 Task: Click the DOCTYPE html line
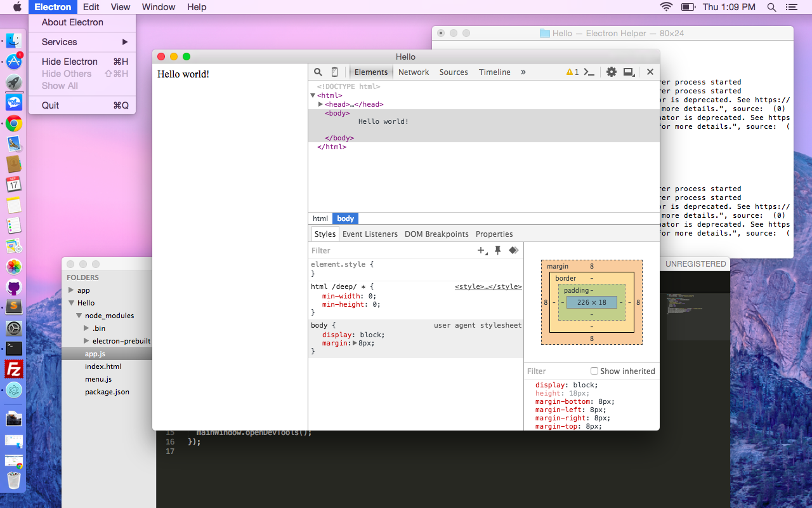349,86
